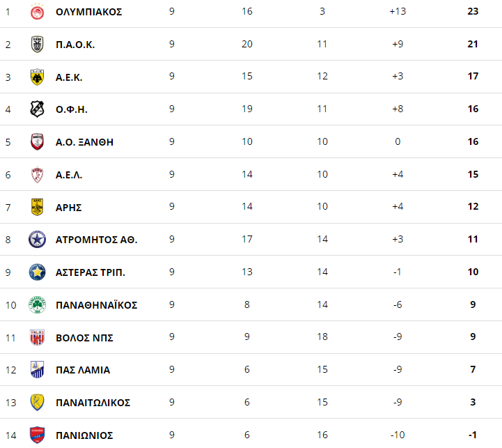
Task: Click the Α.Ο. ΞΑΝΘΗ red crest
Action: click(37, 142)
